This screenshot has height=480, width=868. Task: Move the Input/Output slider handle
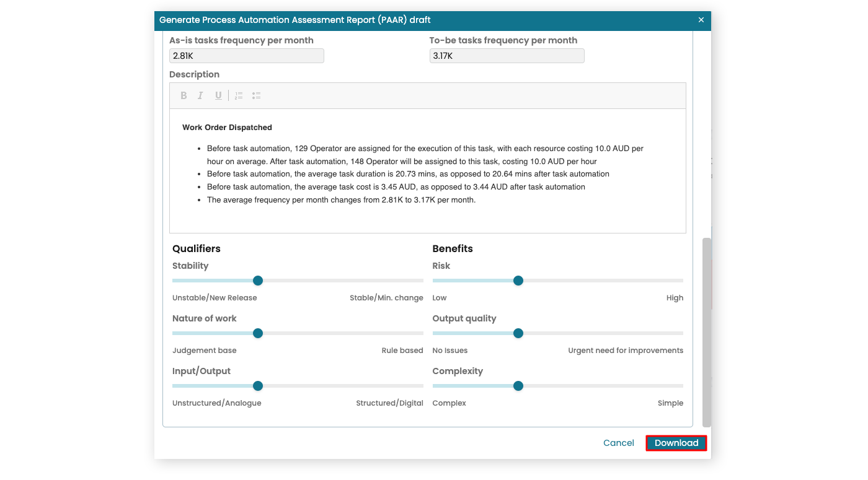click(258, 386)
